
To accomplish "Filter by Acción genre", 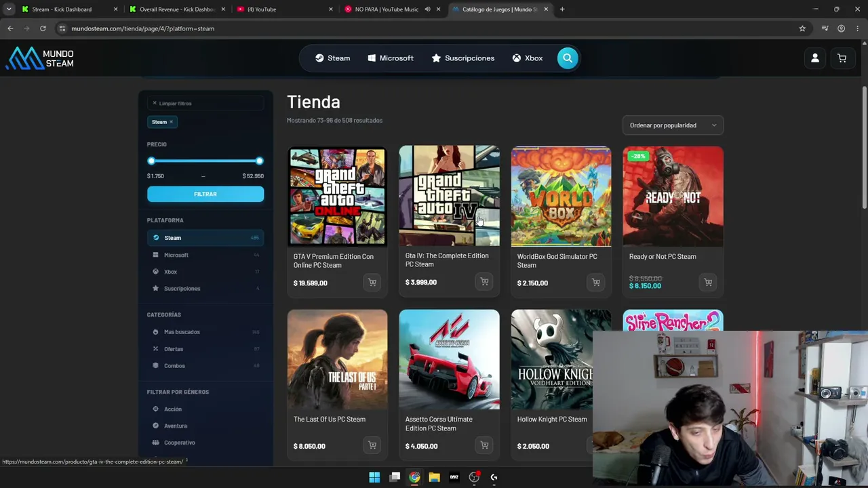I will pyautogui.click(x=205, y=409).
